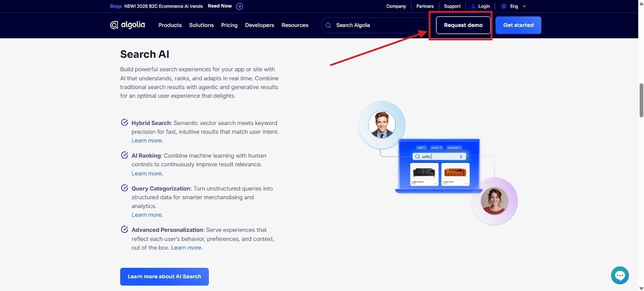644x291 pixels.
Task: Click the Support link
Action: [452, 6]
